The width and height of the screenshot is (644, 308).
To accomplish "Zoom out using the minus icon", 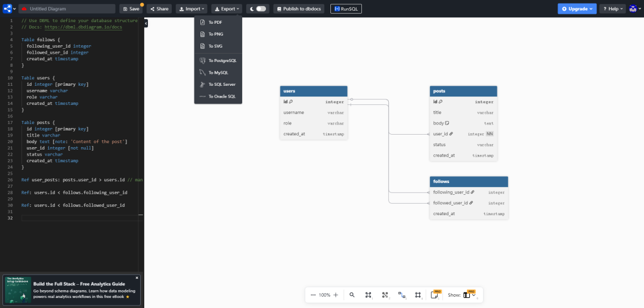I will point(314,295).
